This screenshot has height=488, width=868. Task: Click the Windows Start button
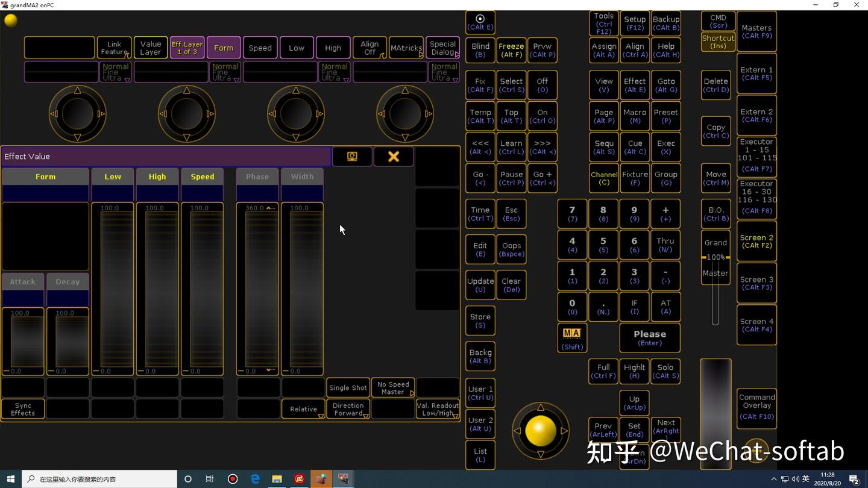[x=11, y=479]
